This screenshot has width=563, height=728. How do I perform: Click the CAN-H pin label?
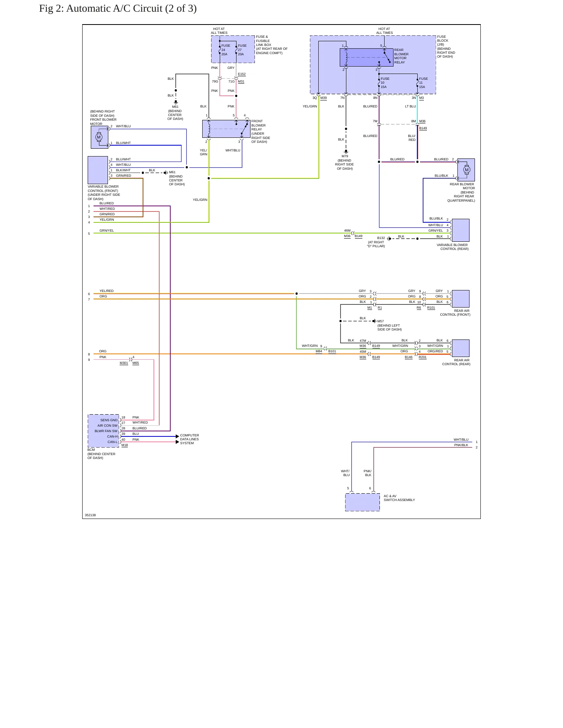click(112, 436)
